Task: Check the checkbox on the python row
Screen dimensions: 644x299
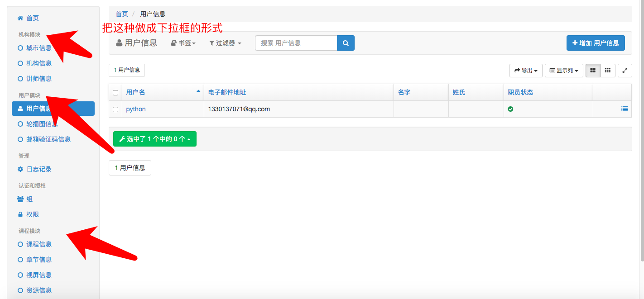Action: click(x=115, y=109)
